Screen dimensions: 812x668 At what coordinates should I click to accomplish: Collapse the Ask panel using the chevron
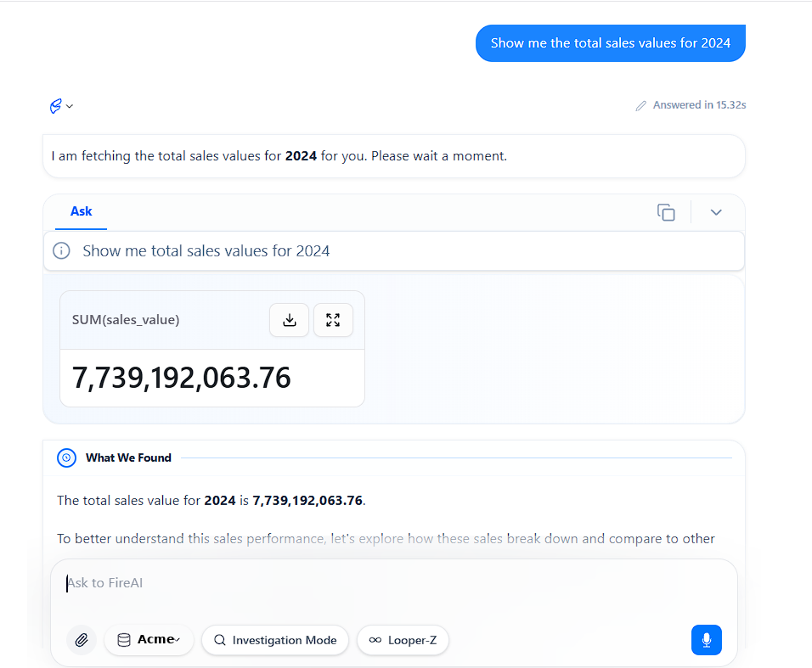pos(716,212)
